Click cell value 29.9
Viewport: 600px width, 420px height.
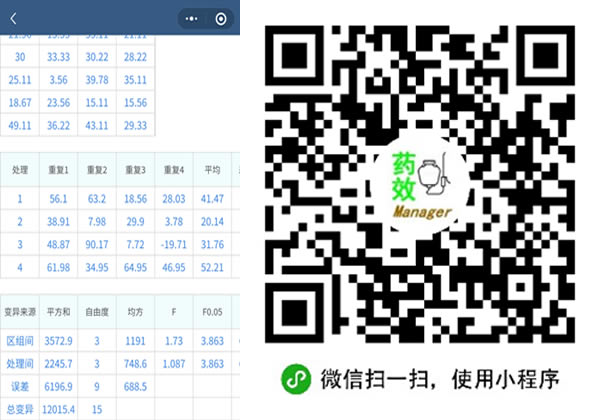(x=135, y=222)
